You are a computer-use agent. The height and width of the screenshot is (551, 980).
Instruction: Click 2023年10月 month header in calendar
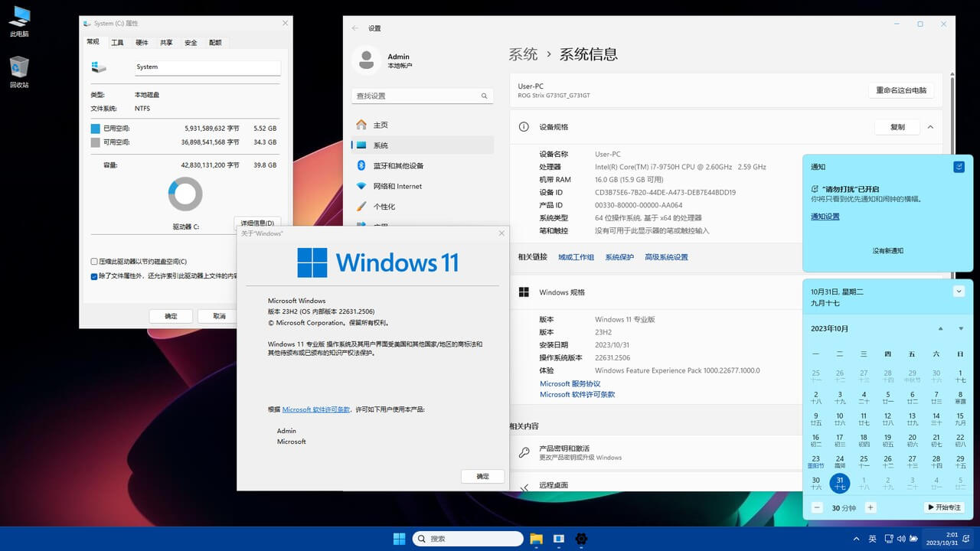pyautogui.click(x=830, y=329)
